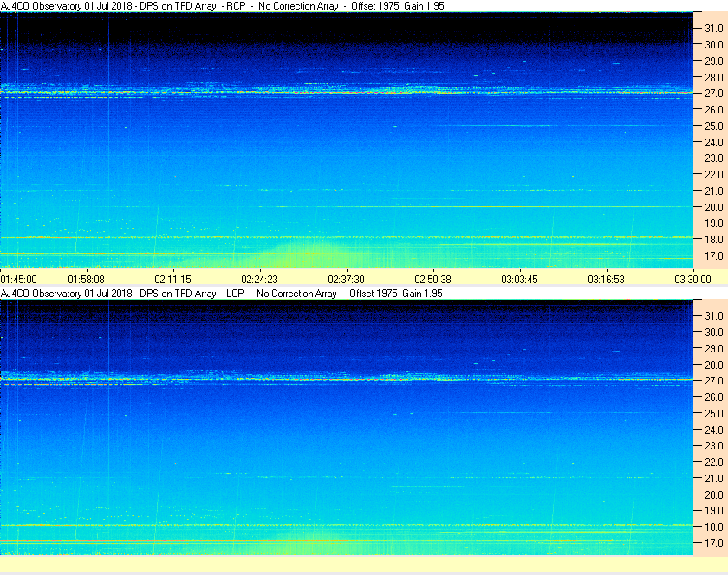Click the 01:58:08 time axis label
Viewport: 728px width, 575px height.
click(x=87, y=280)
